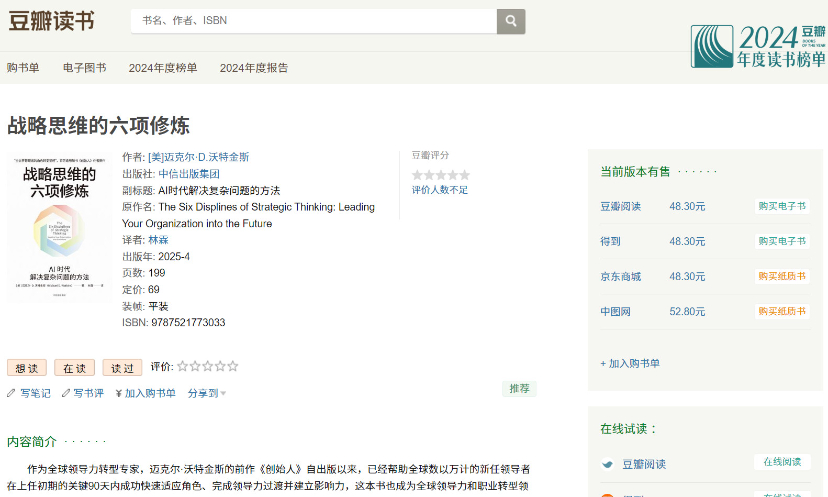Rate the book three stars
The height and width of the screenshot is (497, 828).
tap(208, 366)
